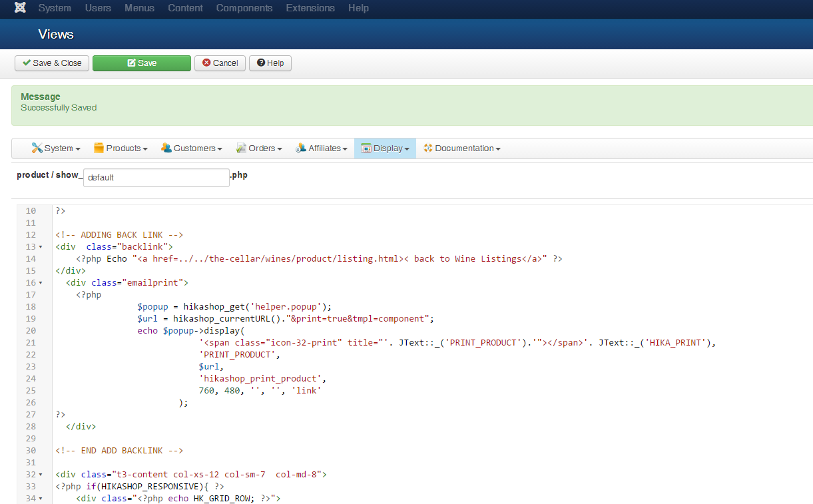The width and height of the screenshot is (813, 504).
Task: Expand the Customers dropdown menu
Action: point(192,148)
